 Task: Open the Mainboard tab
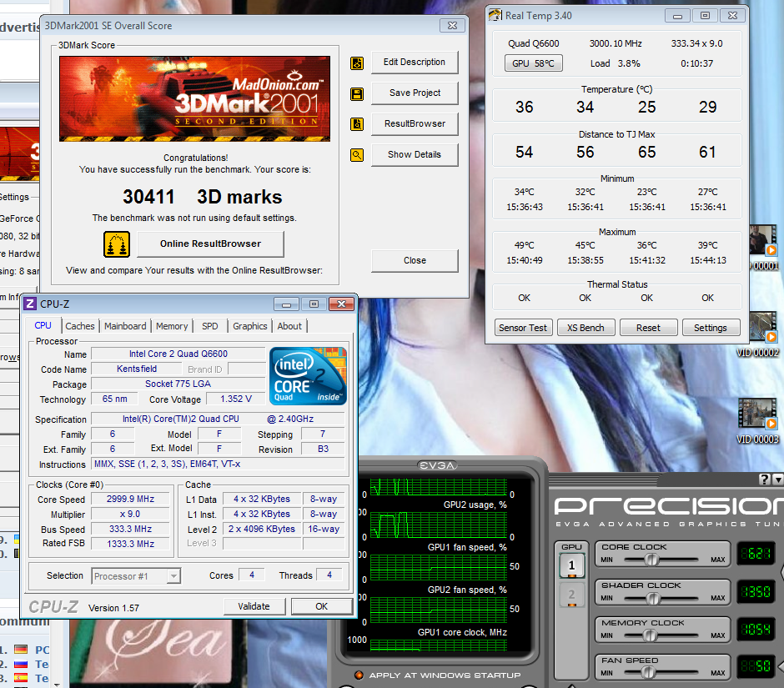pyautogui.click(x=125, y=326)
